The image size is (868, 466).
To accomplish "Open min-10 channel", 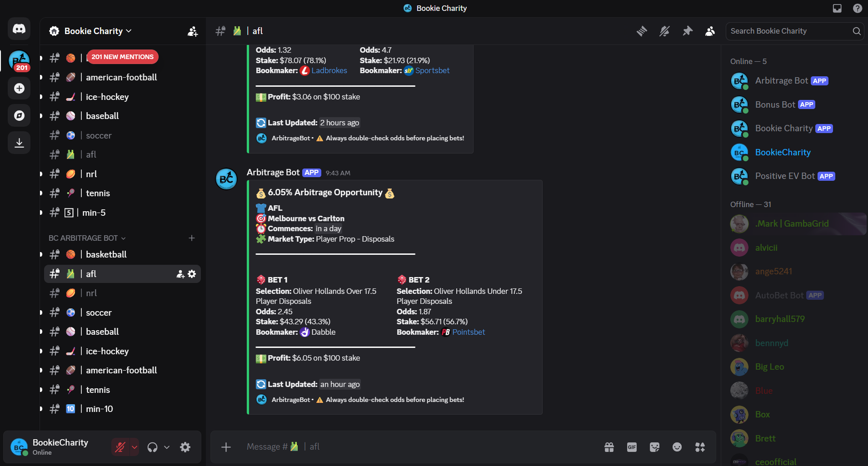I will click(x=122, y=409).
